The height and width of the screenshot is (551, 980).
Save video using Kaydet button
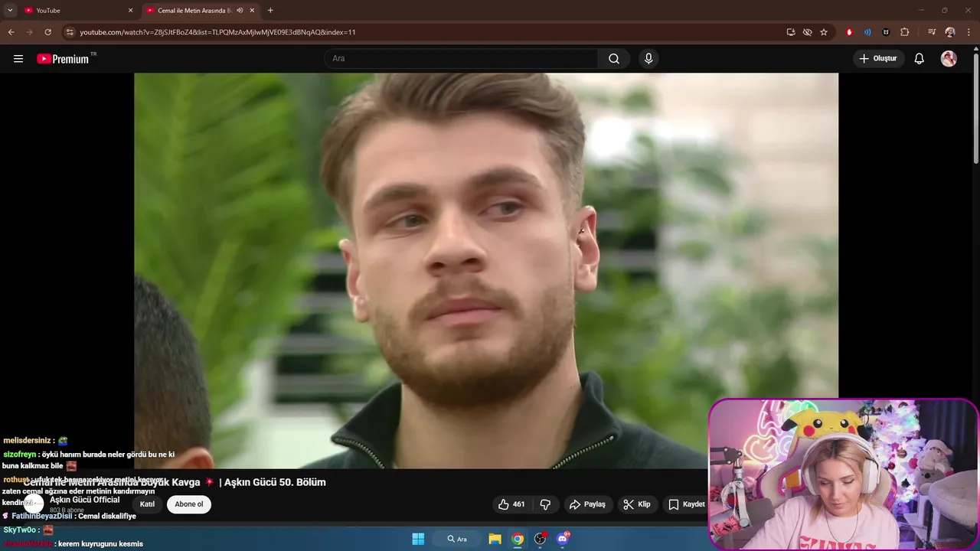[686, 504]
